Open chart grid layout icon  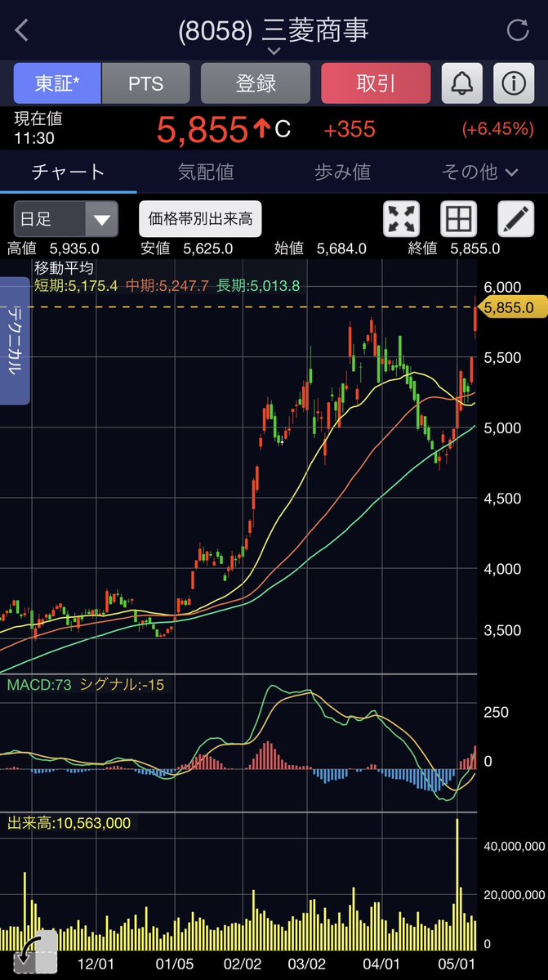point(459,219)
